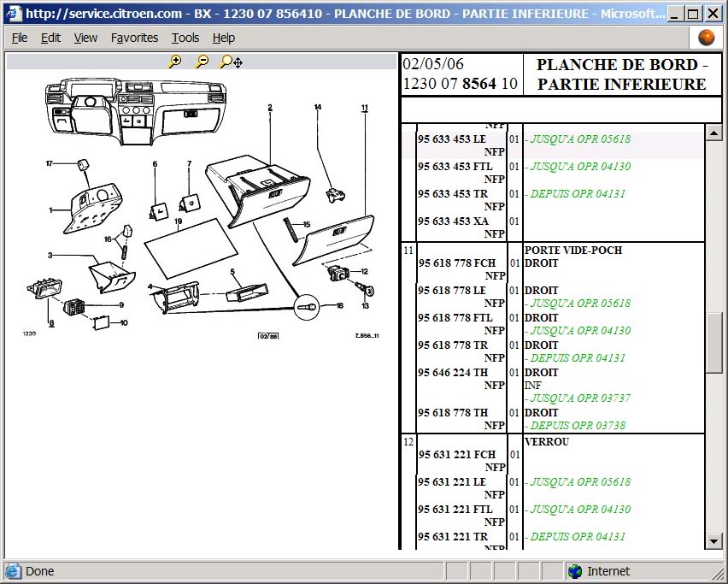Click the PORTE VIDE-POCH heading
The image size is (728, 584).
pos(573,250)
